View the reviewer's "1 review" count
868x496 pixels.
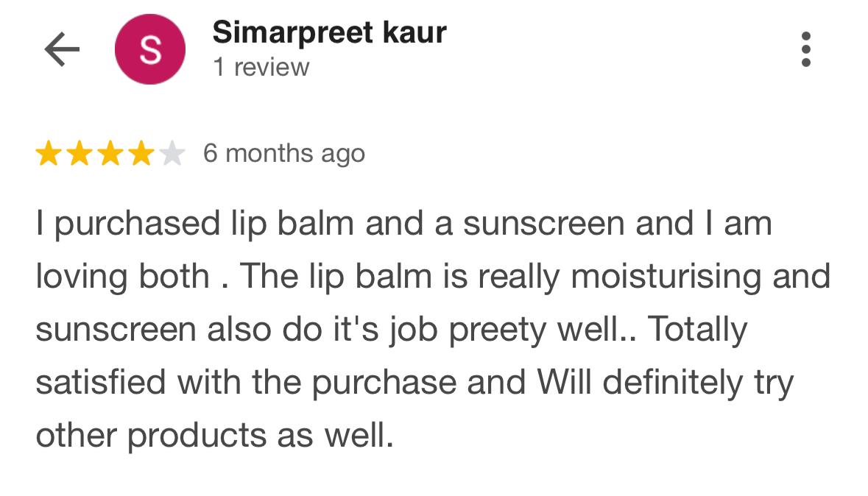point(261,68)
